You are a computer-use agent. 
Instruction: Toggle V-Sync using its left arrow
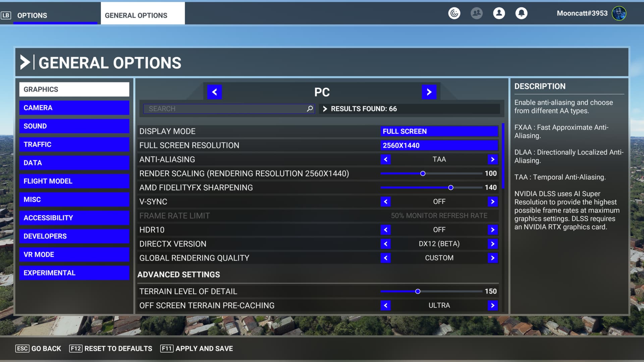pyautogui.click(x=385, y=201)
